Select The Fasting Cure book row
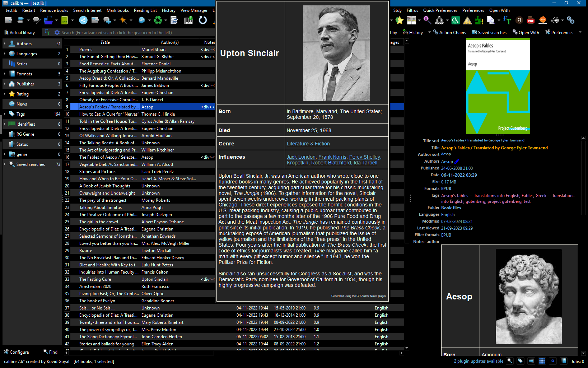 (139, 279)
